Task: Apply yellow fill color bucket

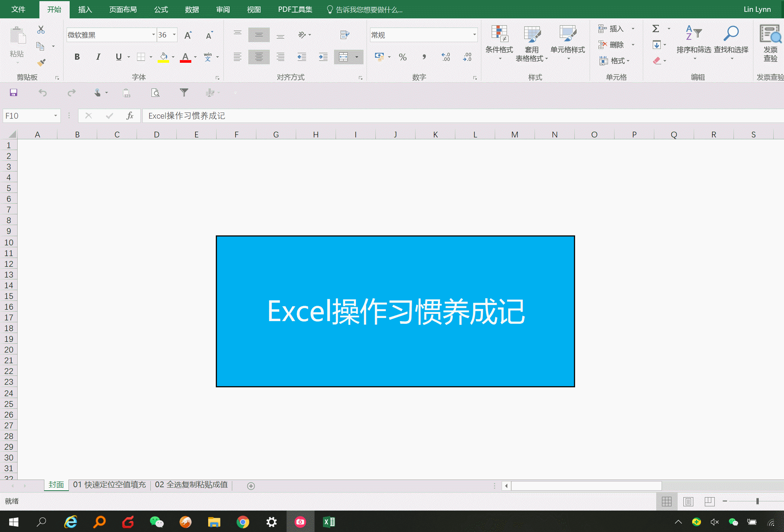Action: pos(163,57)
